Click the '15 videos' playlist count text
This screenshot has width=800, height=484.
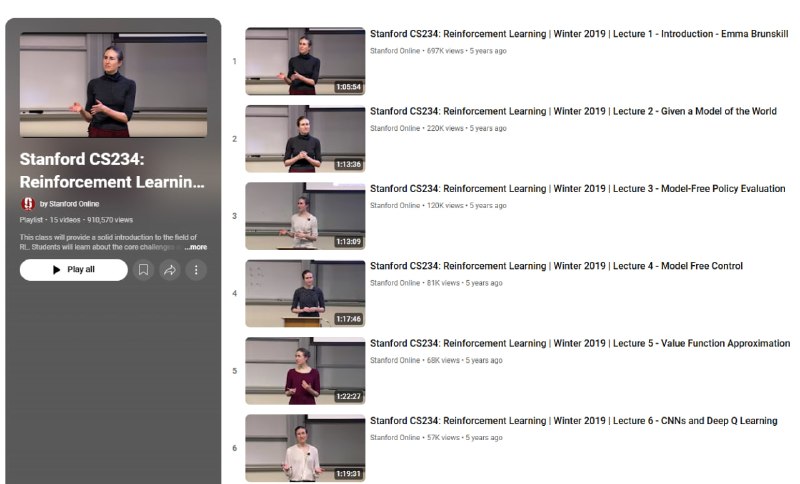(65, 220)
